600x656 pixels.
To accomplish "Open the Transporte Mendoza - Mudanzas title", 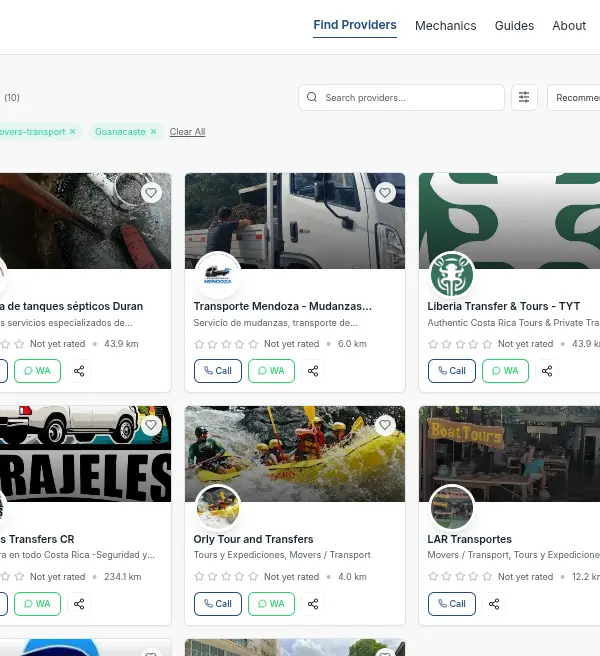I will click(282, 306).
